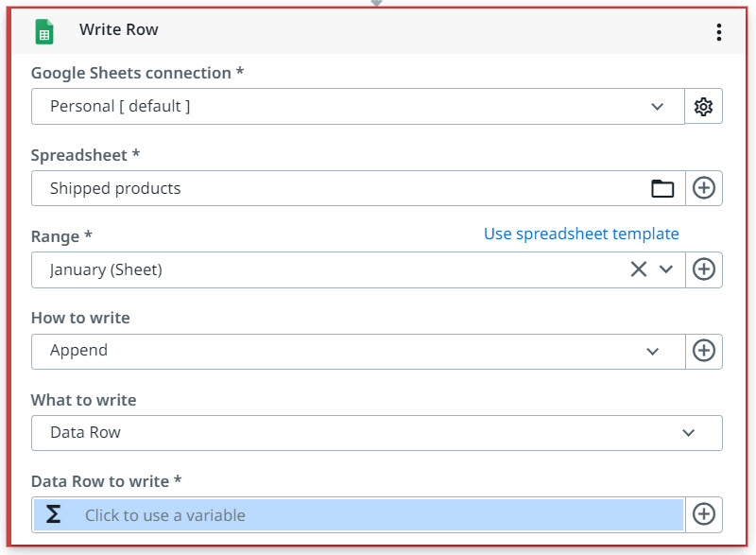The width and height of the screenshot is (756, 555).
Task: Click plus icon beside Range field
Action: (704, 269)
